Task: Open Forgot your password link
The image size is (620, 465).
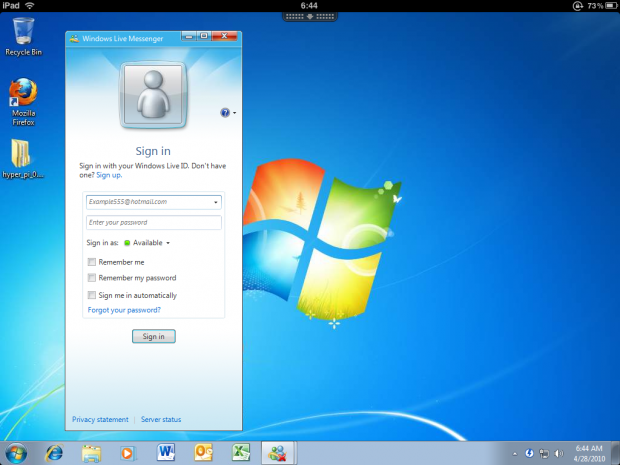Action: click(x=124, y=310)
